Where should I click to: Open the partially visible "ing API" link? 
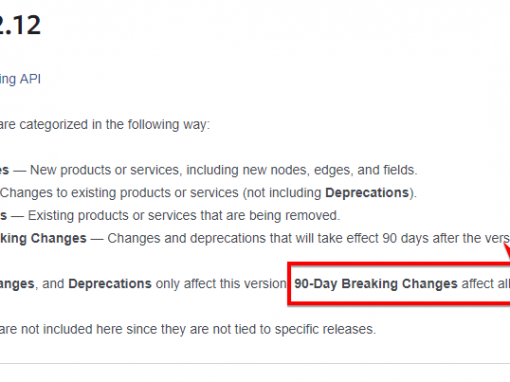tap(20, 79)
